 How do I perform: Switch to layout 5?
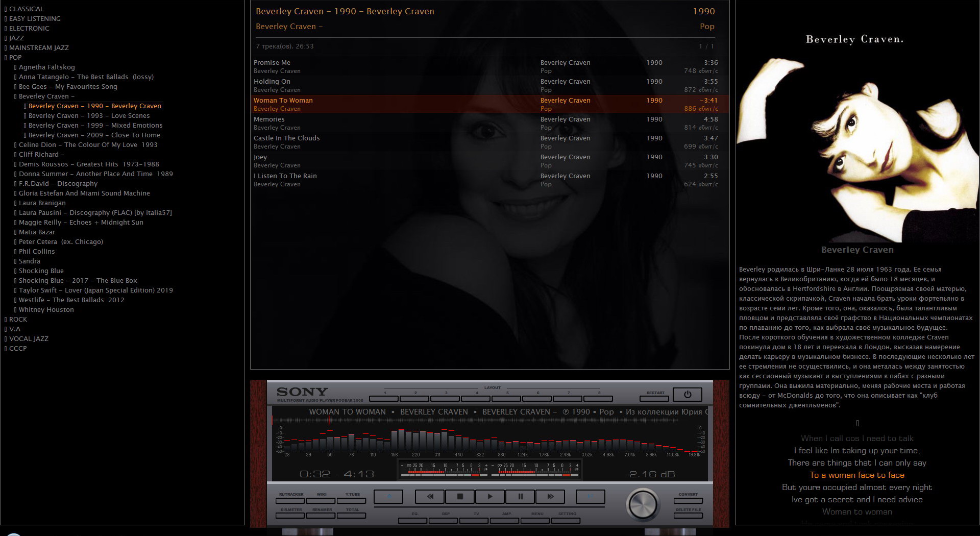click(x=507, y=398)
